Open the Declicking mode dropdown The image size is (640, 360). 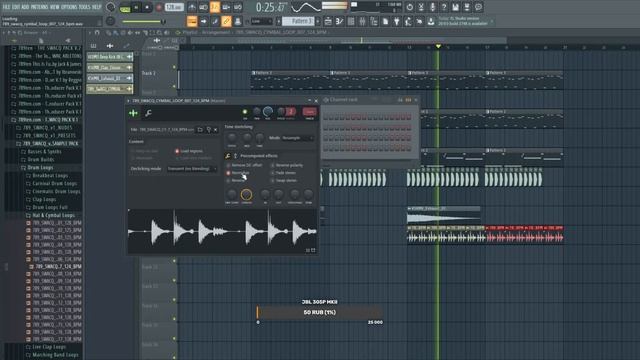point(192,169)
